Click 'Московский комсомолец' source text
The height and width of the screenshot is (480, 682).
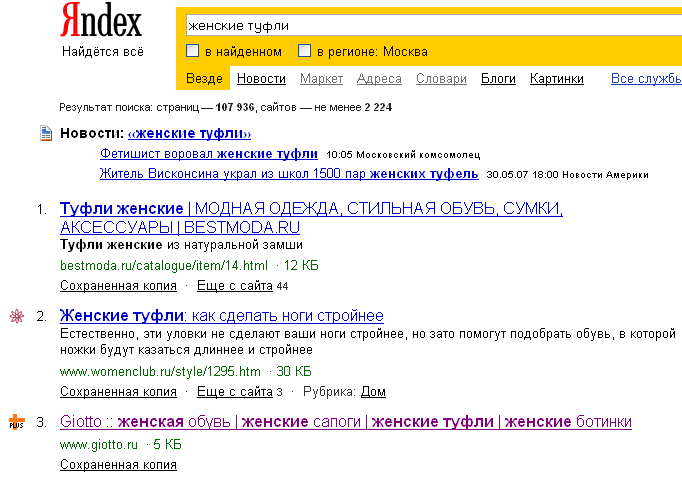[418, 155]
